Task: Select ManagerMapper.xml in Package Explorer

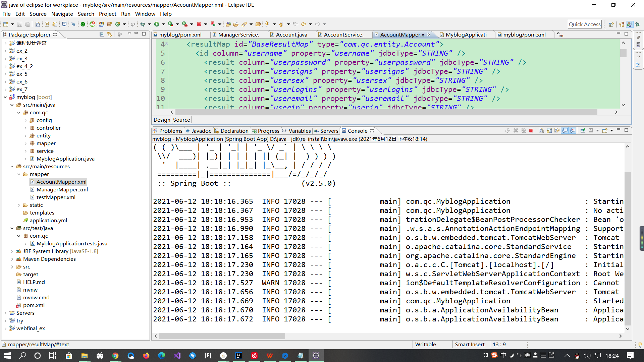Action: coord(62,190)
